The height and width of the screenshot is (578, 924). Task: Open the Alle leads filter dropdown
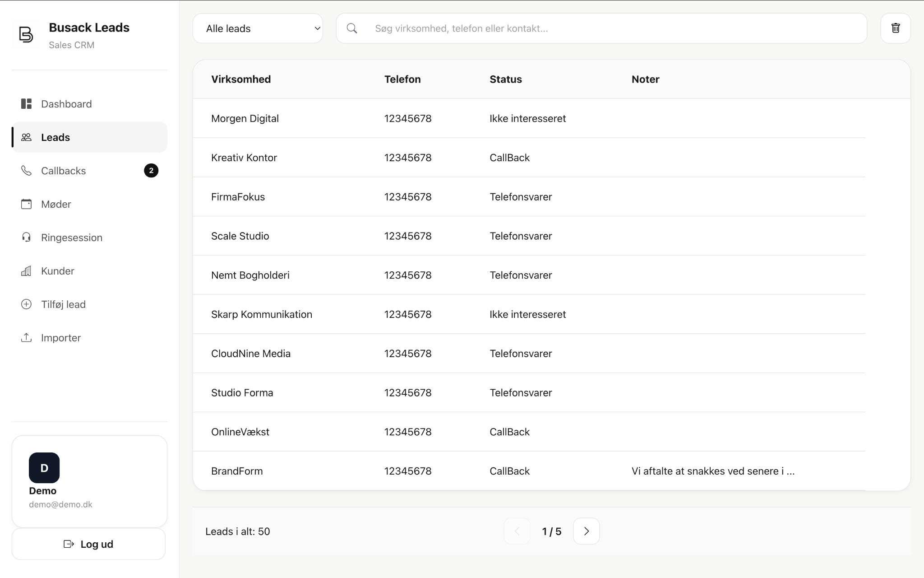(258, 28)
